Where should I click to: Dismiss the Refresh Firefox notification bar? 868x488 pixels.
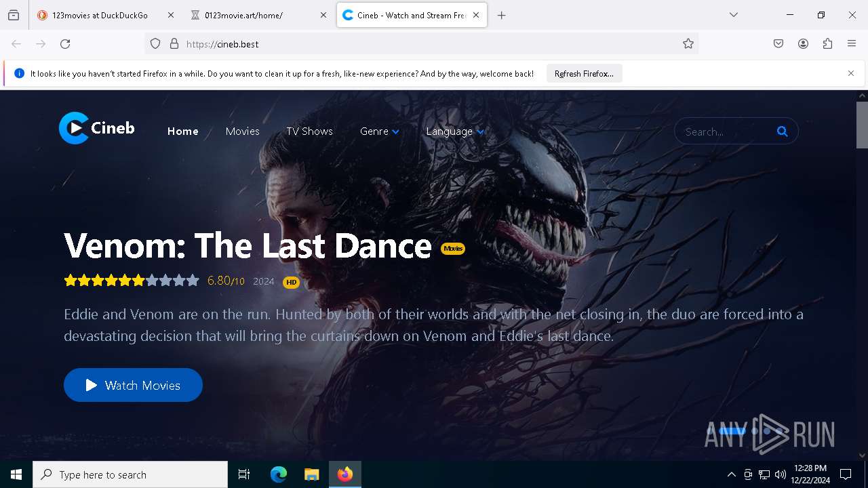click(851, 73)
